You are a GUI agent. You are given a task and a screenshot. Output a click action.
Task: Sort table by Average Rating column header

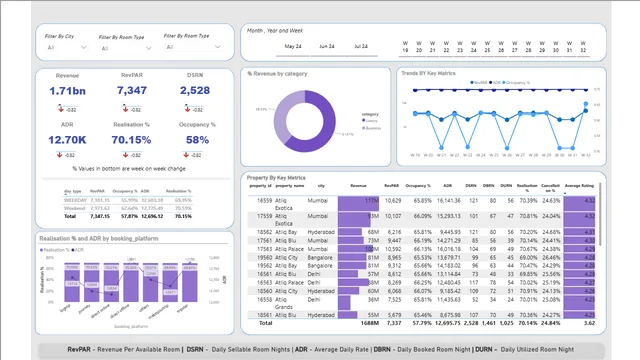point(579,186)
